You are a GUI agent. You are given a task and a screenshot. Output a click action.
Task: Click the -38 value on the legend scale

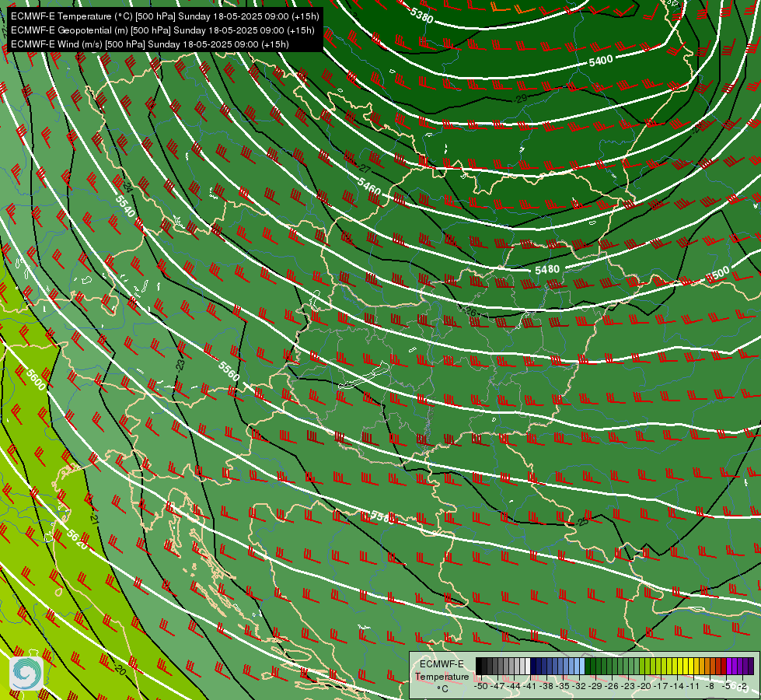(x=546, y=686)
